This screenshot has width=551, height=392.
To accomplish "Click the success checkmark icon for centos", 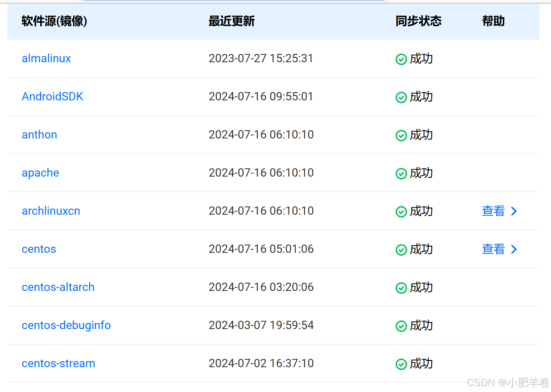I will pyautogui.click(x=401, y=250).
